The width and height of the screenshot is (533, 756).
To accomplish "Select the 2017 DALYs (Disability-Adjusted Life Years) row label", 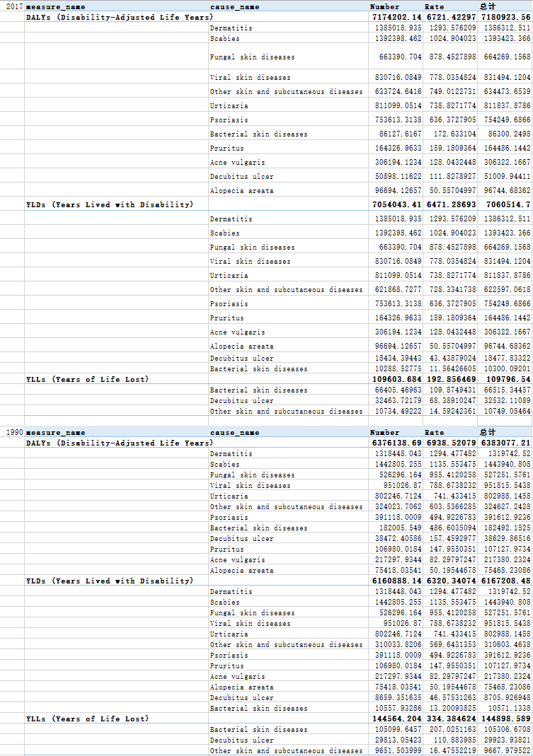I will (x=119, y=18).
